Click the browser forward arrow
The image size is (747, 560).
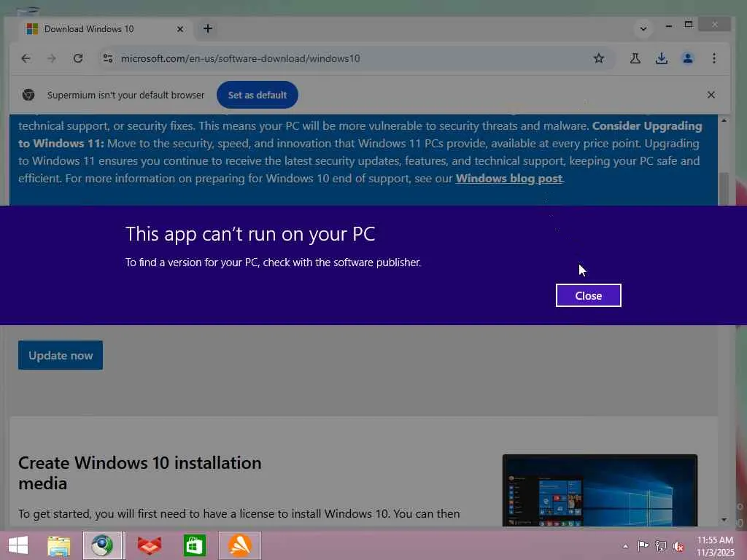point(52,58)
